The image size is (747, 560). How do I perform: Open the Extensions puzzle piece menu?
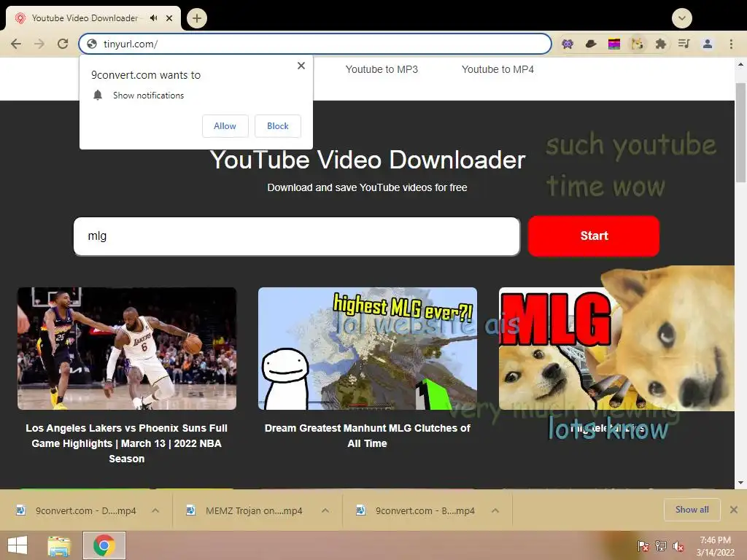[660, 44]
